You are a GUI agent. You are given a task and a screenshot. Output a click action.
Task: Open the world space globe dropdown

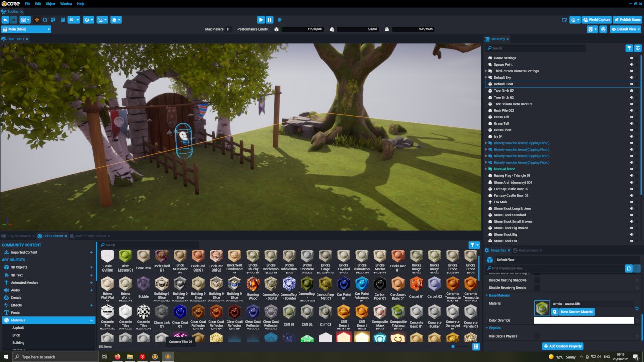coord(88,20)
